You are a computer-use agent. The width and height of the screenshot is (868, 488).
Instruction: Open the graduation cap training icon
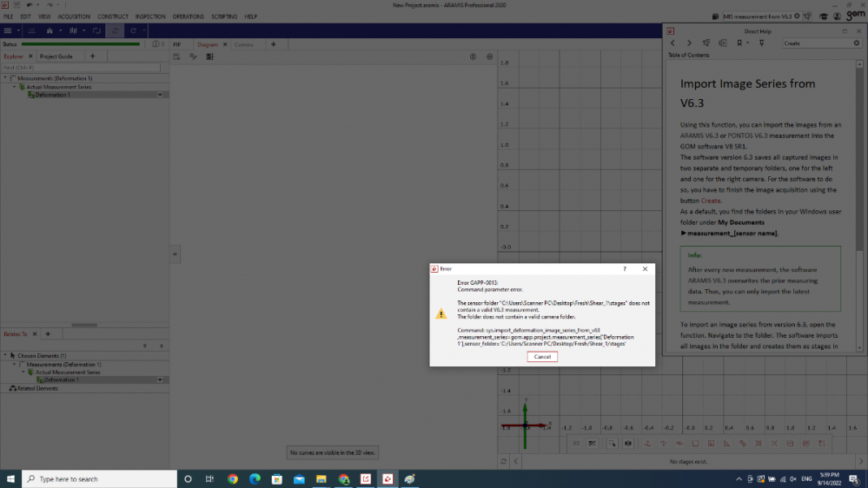(823, 16)
